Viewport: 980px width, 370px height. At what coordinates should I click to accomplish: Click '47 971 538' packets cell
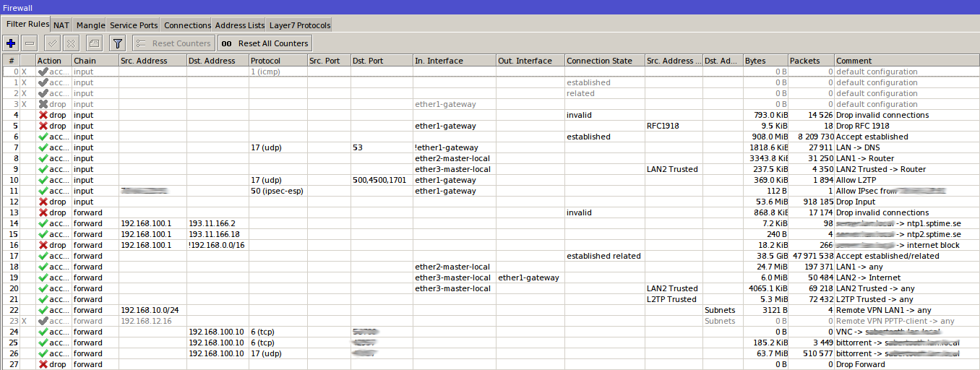(811, 256)
